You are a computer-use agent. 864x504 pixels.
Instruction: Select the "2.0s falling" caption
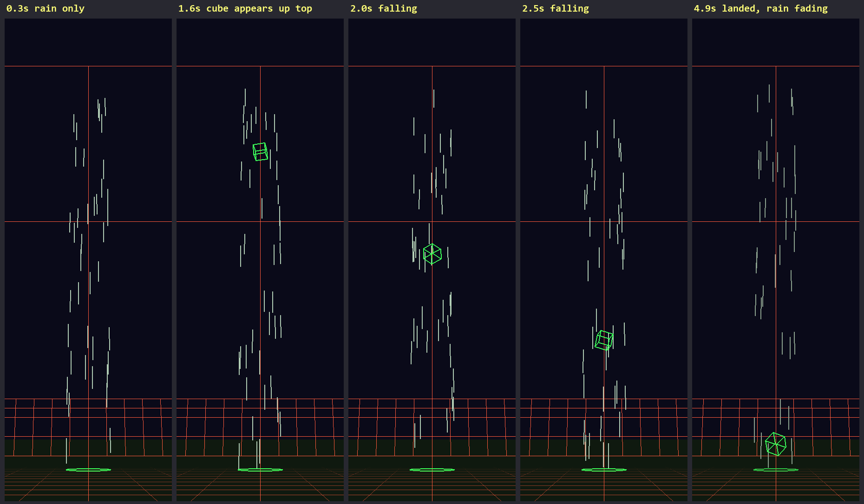(x=384, y=8)
